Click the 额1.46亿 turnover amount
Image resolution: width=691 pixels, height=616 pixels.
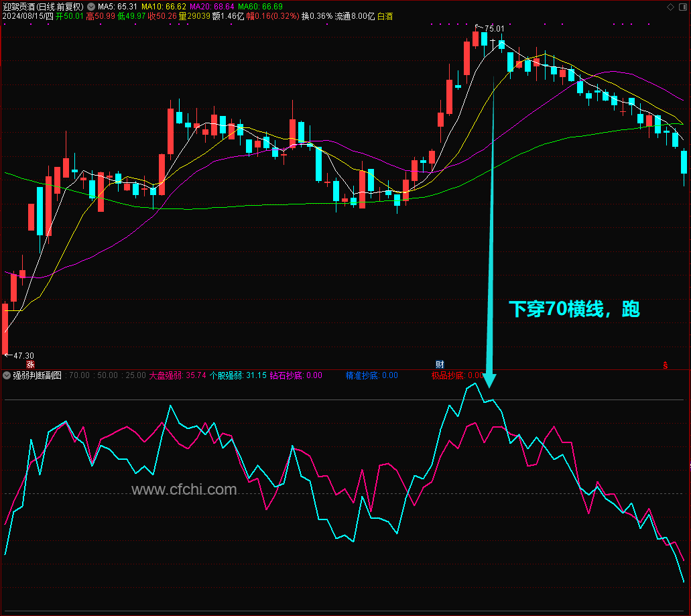pos(228,16)
